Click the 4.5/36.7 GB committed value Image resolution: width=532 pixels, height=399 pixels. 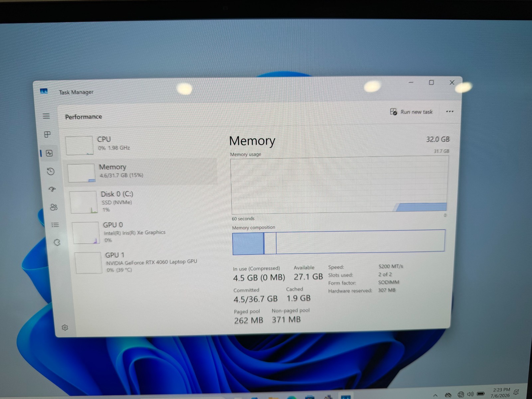coord(255,299)
